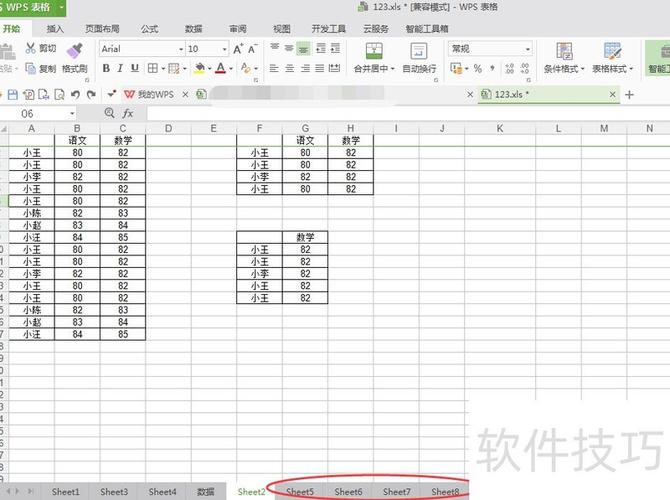Open the 审阅 ribbon tab

click(x=238, y=29)
